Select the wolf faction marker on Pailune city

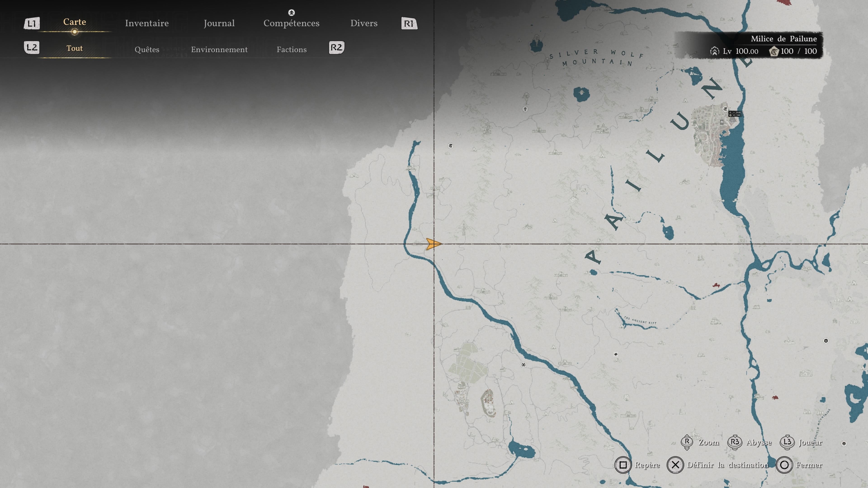725,109
